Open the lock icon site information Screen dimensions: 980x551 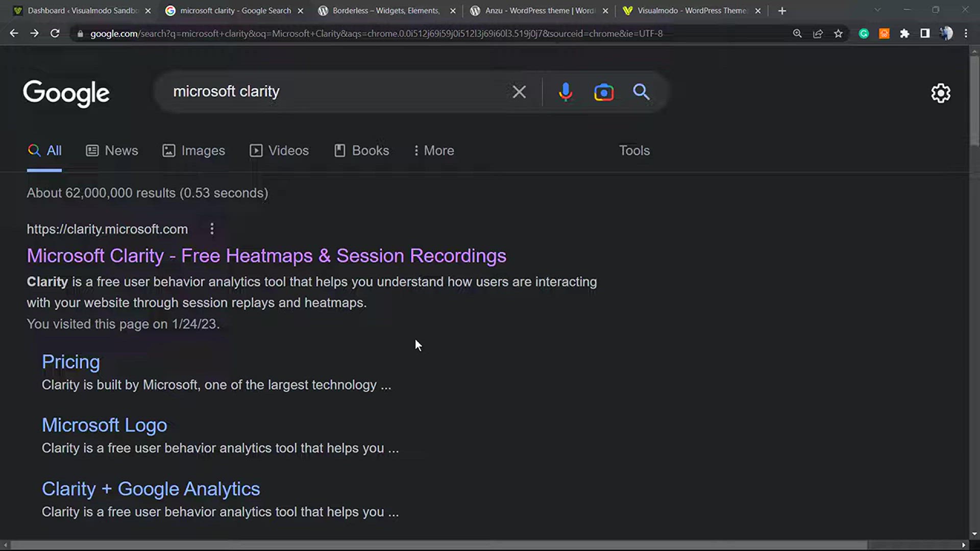click(80, 34)
